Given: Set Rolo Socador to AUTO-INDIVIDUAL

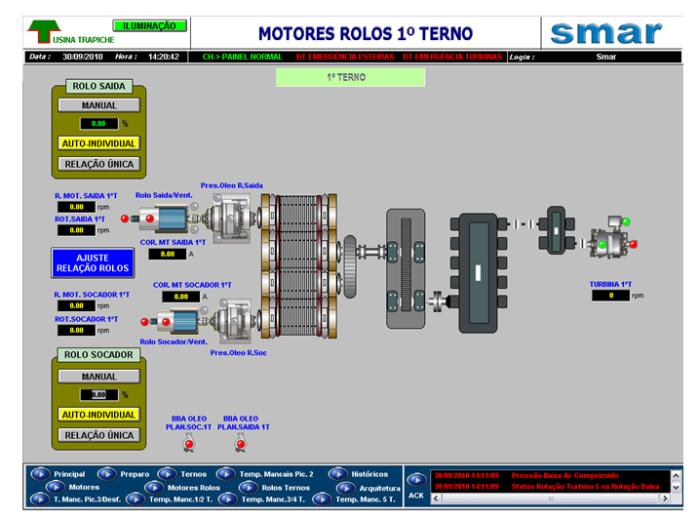Looking at the screenshot, I should click(x=99, y=414).
